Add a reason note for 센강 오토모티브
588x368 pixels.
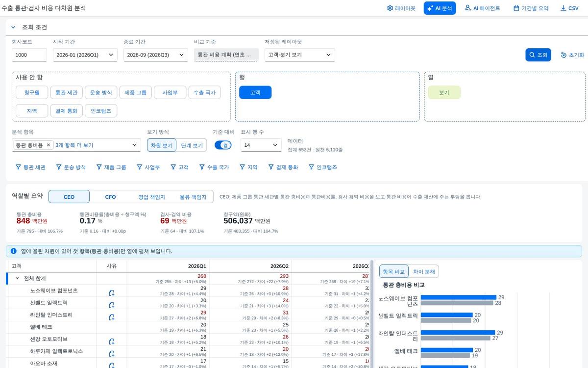111,342
